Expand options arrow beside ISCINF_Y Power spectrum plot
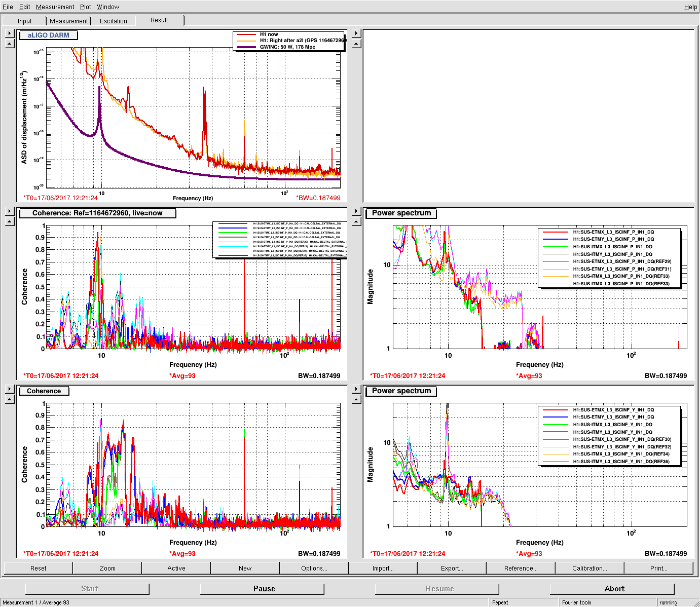The width and height of the screenshot is (700, 607). (356, 389)
